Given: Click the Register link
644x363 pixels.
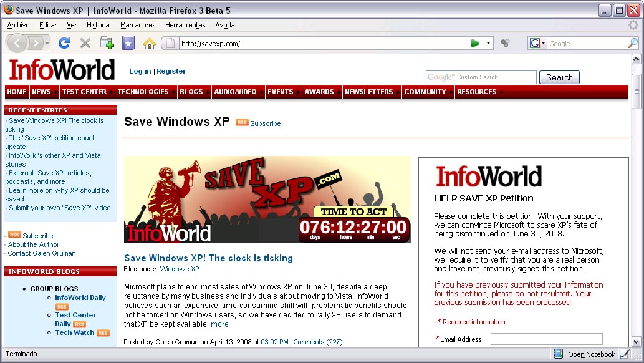Looking at the screenshot, I should point(171,71).
